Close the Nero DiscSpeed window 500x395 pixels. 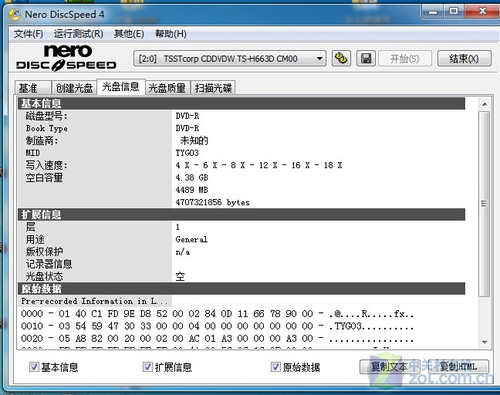[482, 12]
